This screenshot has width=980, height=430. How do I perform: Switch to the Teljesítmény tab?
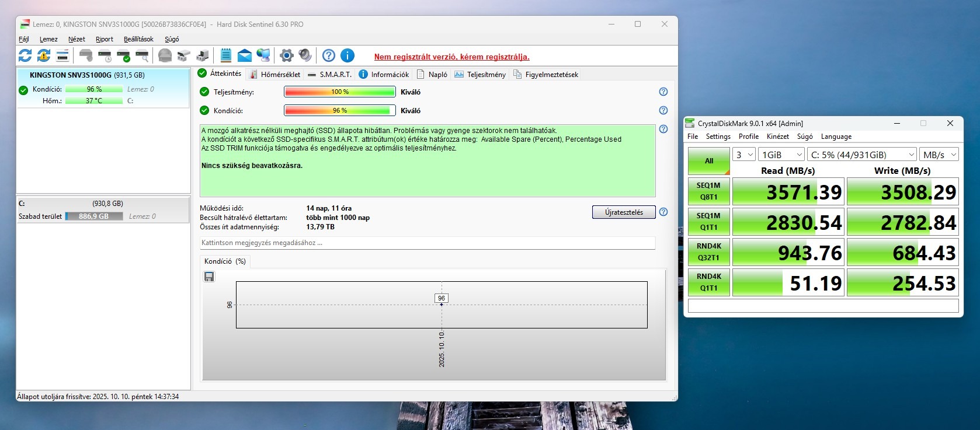[x=480, y=74]
